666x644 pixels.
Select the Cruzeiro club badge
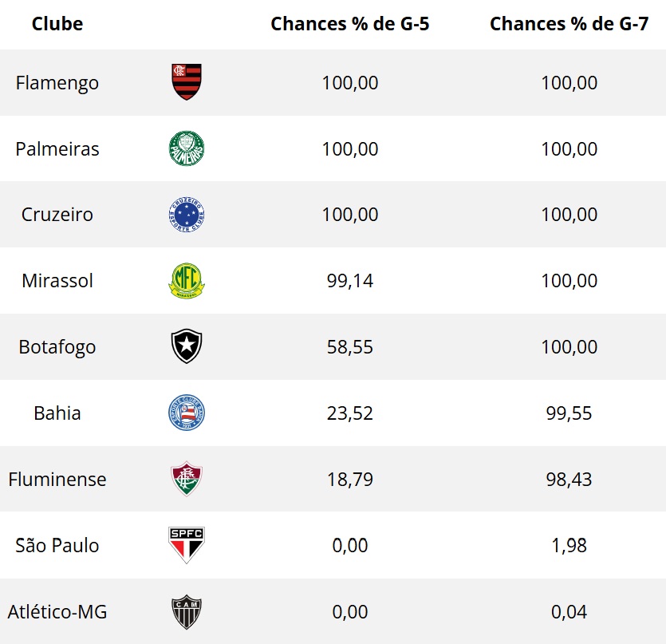[x=187, y=215]
